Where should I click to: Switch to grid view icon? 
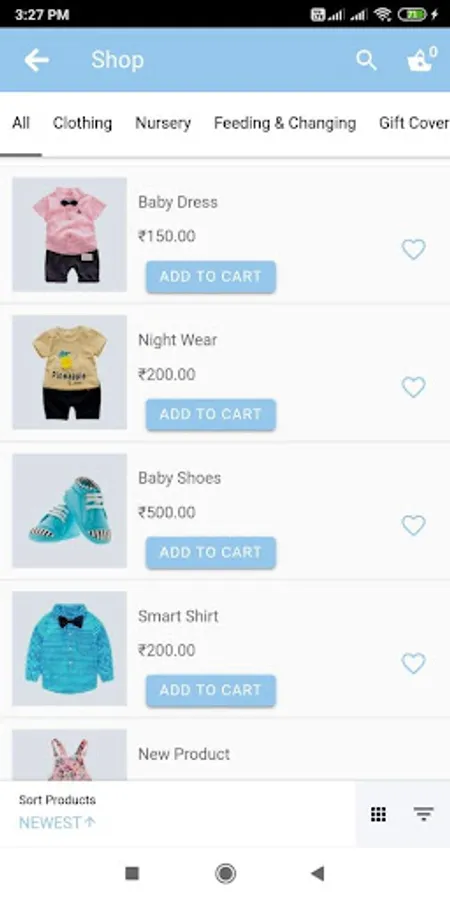pyautogui.click(x=378, y=814)
